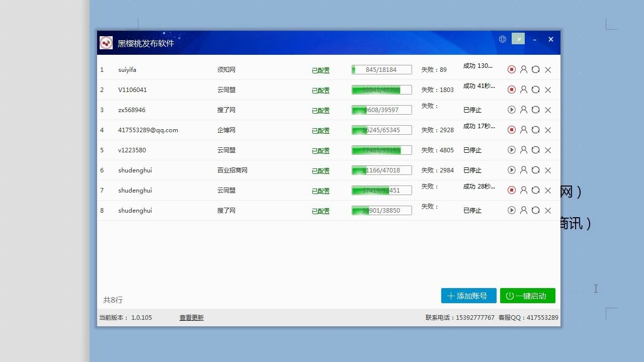Refresh the 百业招商网 row

pos(536,170)
